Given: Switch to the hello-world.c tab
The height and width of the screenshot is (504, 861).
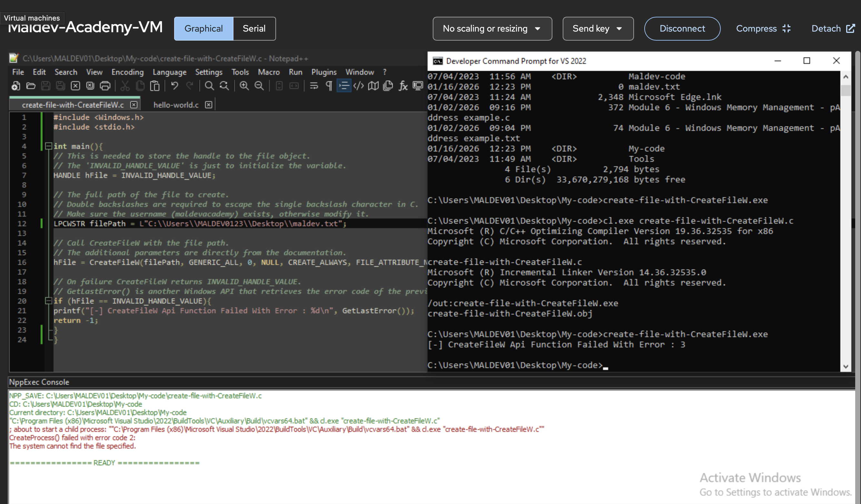Looking at the screenshot, I should [176, 105].
